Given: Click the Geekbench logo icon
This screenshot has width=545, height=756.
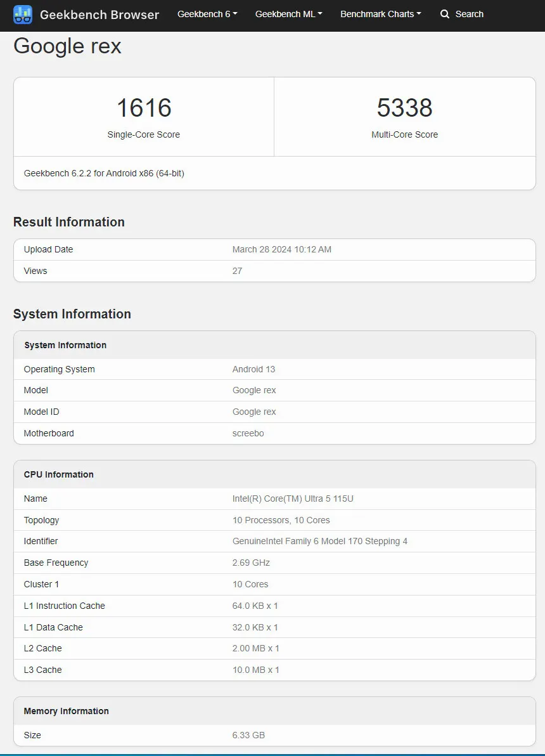Looking at the screenshot, I should coord(23,14).
